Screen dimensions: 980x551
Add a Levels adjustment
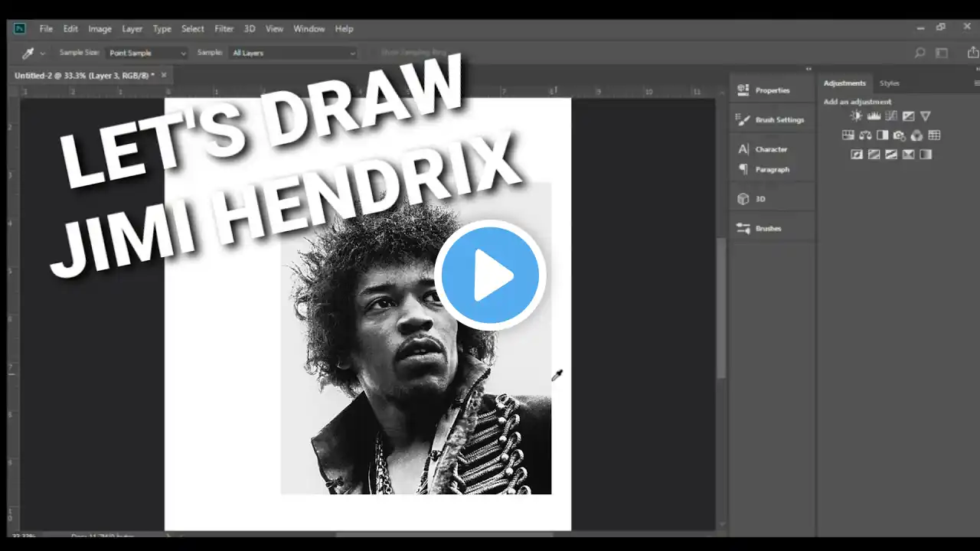[x=874, y=116]
